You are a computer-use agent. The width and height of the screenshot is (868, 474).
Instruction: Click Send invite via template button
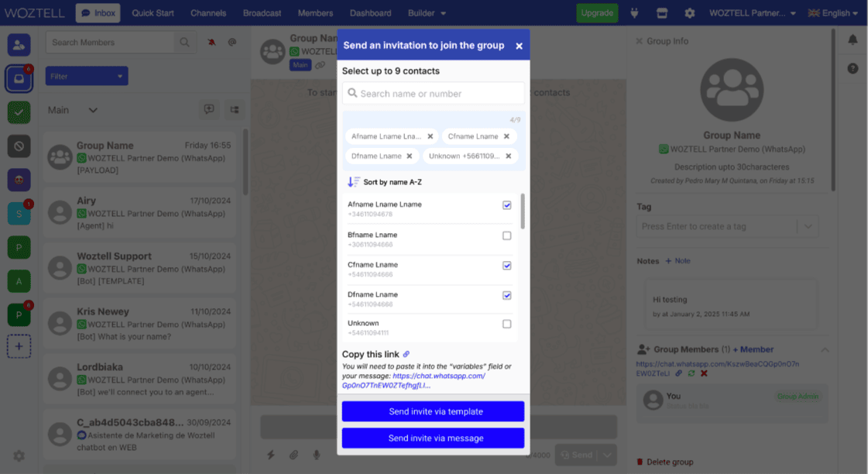pos(433,411)
